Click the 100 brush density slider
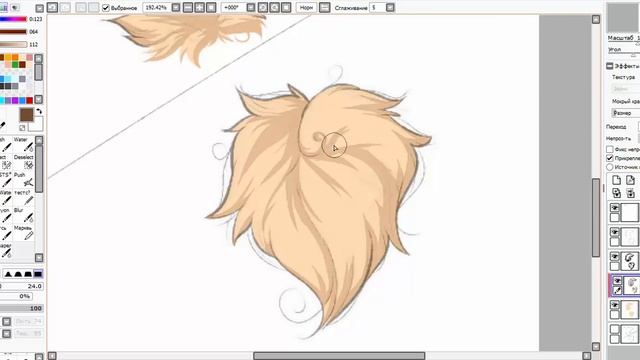 click(22, 308)
